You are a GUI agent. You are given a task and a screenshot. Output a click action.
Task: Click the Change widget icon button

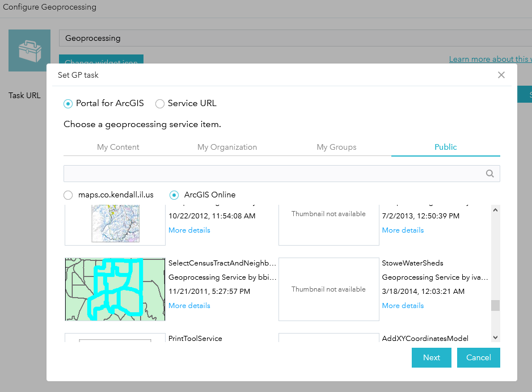(x=101, y=64)
